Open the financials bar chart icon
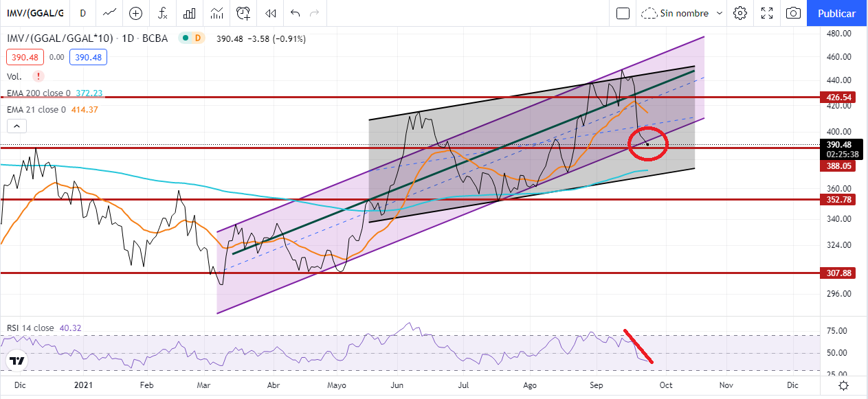The height and width of the screenshot is (399, 868). [x=190, y=13]
